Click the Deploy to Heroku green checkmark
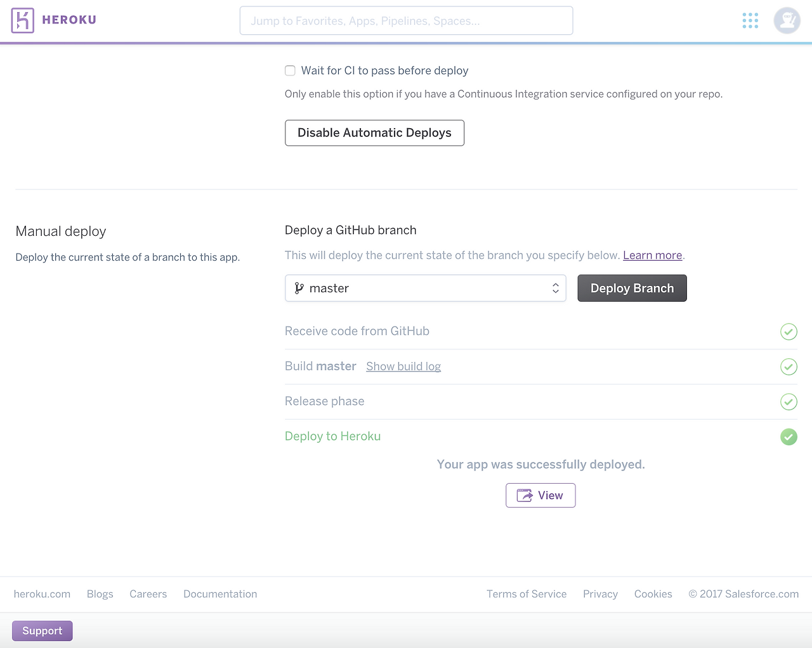 click(x=789, y=437)
